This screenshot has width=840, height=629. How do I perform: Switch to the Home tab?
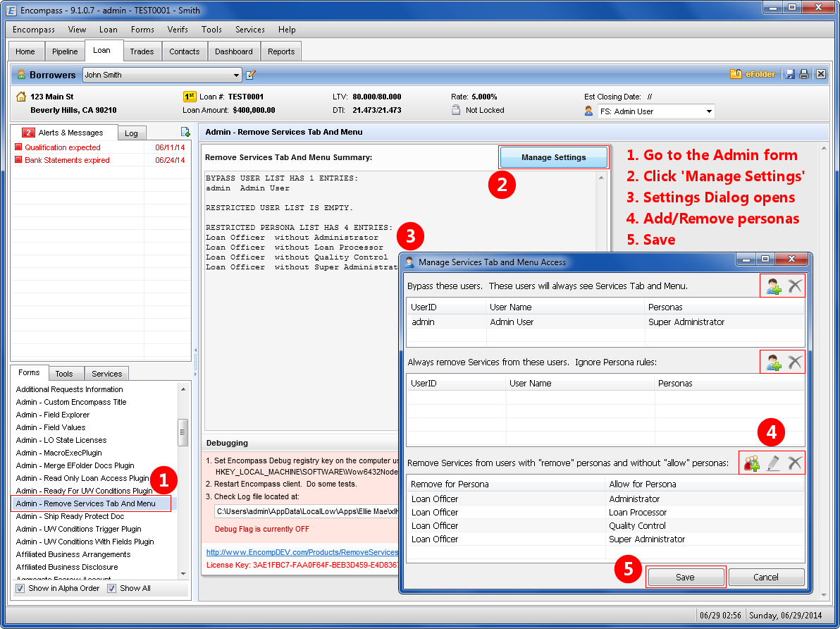tap(25, 51)
